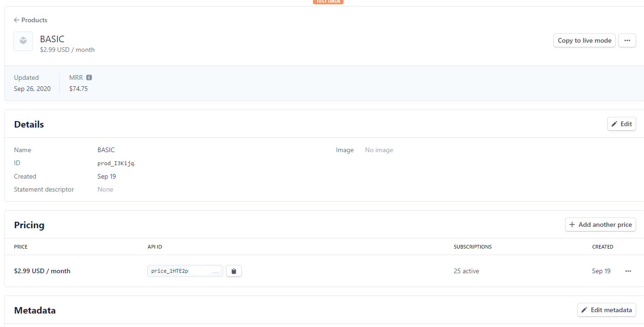644x327 pixels.
Task: Click the product ID prod_I3Kijq
Action: pyautogui.click(x=116, y=163)
